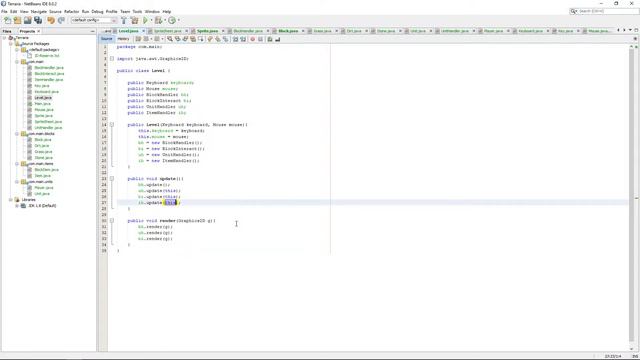Close the Projects panel tab

tap(39, 31)
